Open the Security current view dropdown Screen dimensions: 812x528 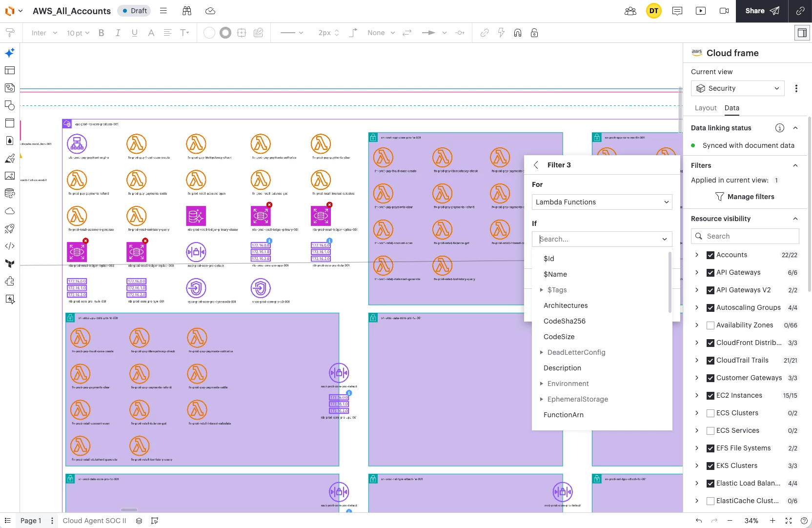tap(737, 88)
